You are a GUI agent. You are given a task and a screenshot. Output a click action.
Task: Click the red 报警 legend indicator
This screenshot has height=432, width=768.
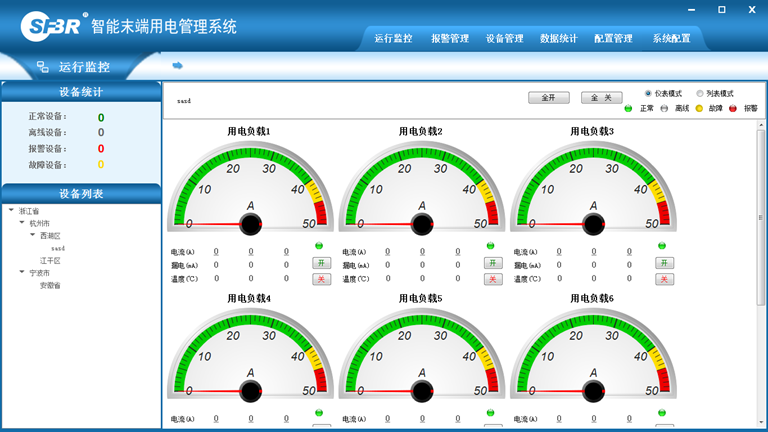point(732,108)
